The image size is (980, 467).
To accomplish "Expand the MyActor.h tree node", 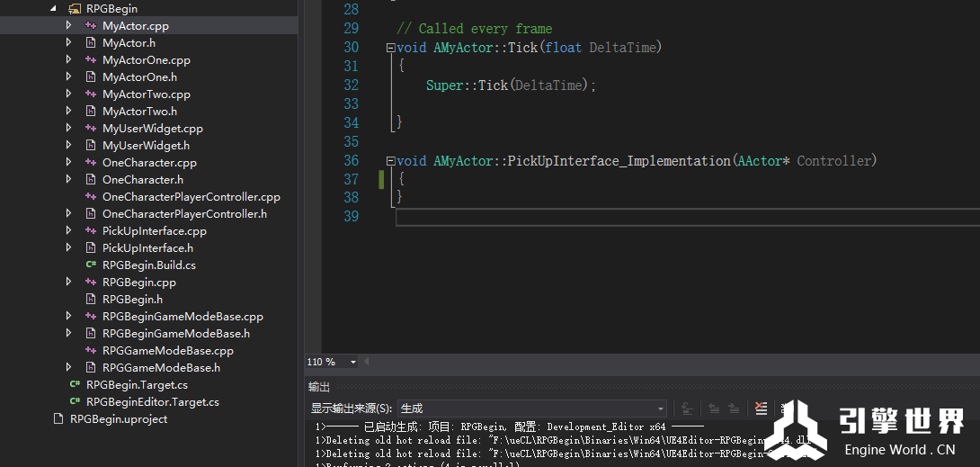I will [x=68, y=42].
